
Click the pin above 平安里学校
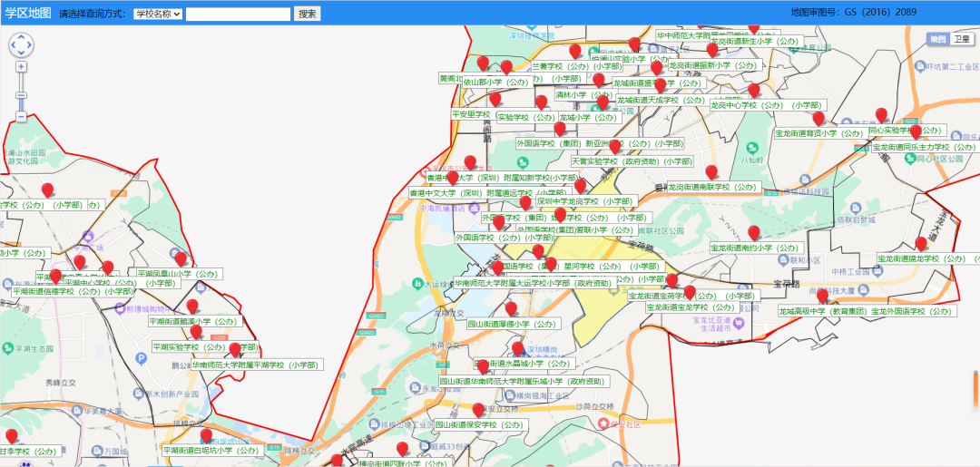[495, 100]
